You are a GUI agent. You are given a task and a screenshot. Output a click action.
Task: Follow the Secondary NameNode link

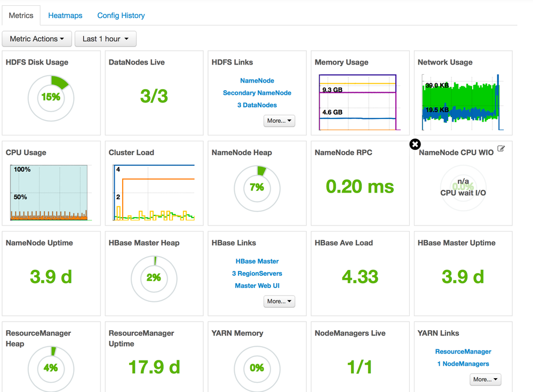coord(257,93)
